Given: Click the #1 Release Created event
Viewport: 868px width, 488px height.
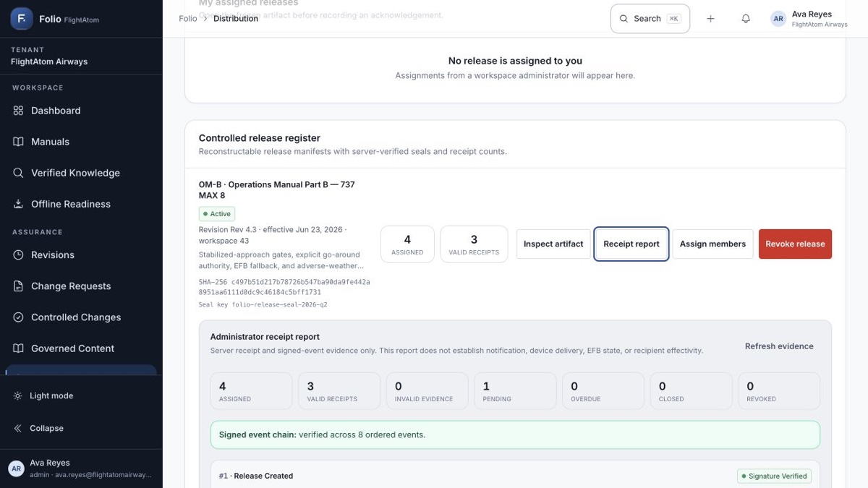Looking at the screenshot, I should click(256, 476).
